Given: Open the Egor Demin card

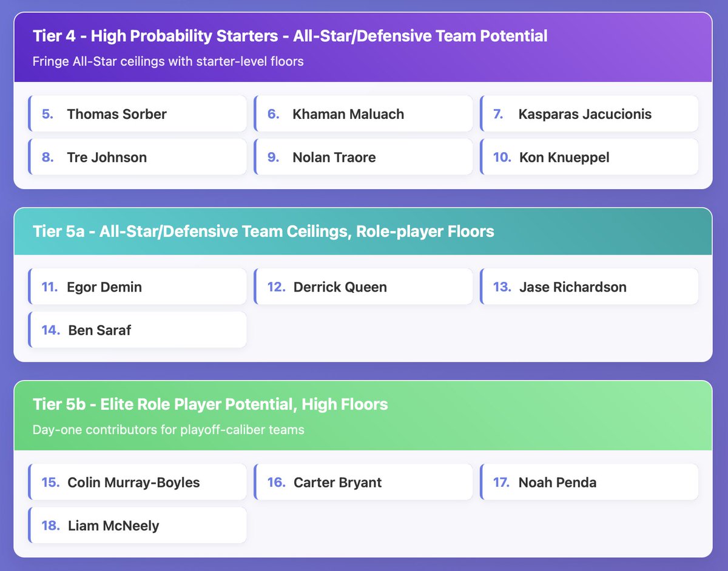Looking at the screenshot, I should [x=138, y=287].
